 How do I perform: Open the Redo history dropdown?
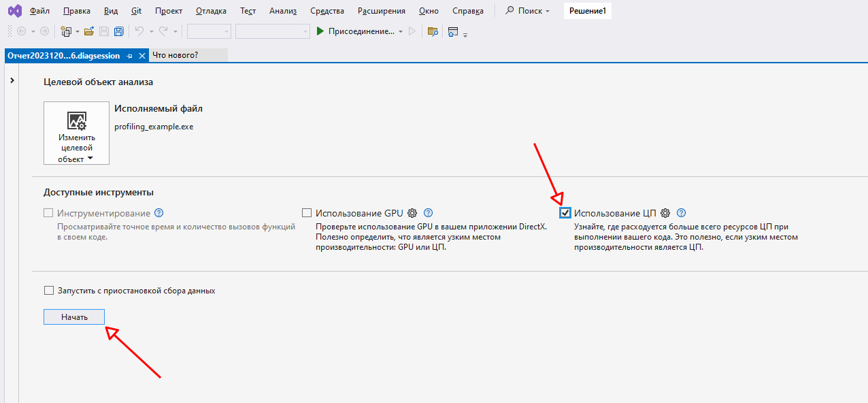(x=175, y=31)
